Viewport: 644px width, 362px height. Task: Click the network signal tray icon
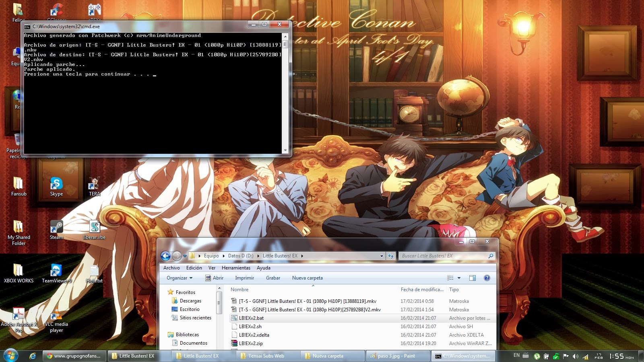tap(585, 356)
